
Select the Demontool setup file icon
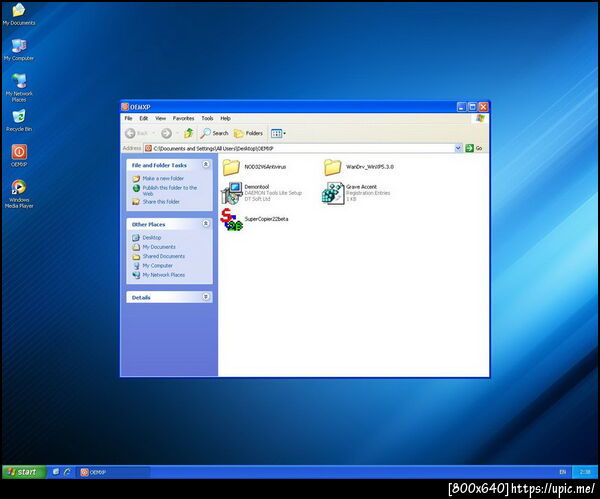[x=231, y=193]
